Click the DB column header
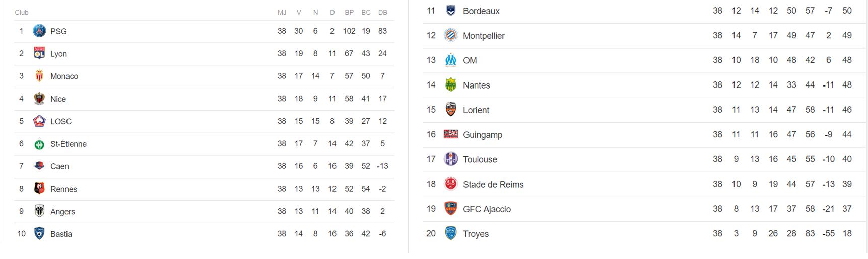The height and width of the screenshot is (259, 868). (382, 12)
